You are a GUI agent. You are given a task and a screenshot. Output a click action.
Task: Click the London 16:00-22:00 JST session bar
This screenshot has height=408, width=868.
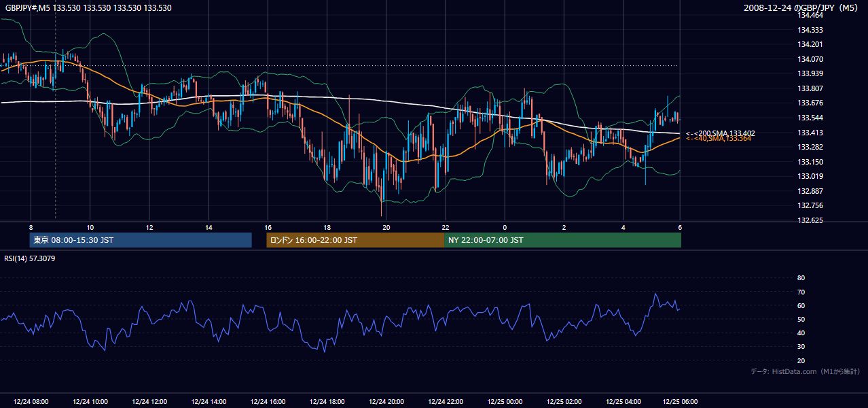[x=355, y=240]
